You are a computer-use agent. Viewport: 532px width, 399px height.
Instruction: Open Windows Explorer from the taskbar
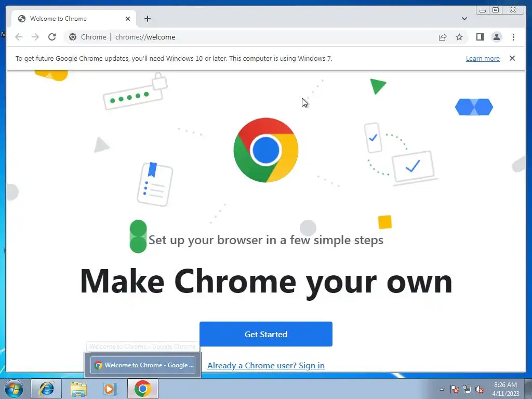click(x=78, y=389)
